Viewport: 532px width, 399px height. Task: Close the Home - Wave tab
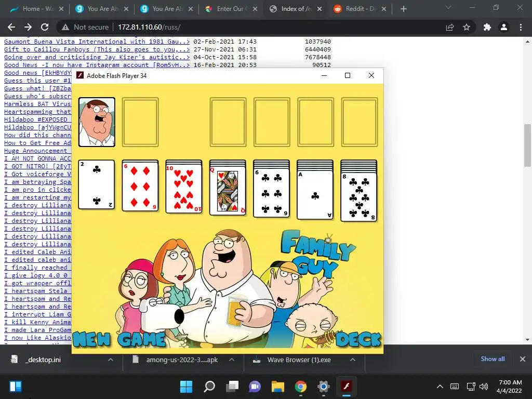61,9
